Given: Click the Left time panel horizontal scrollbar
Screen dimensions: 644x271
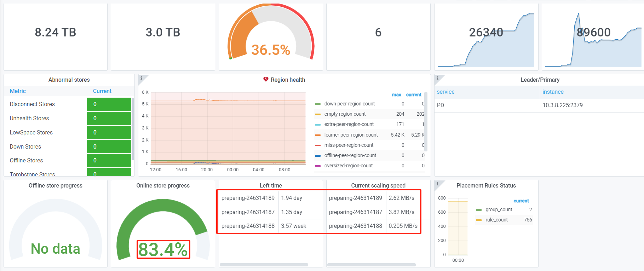Looking at the screenshot, I should pos(264,265).
